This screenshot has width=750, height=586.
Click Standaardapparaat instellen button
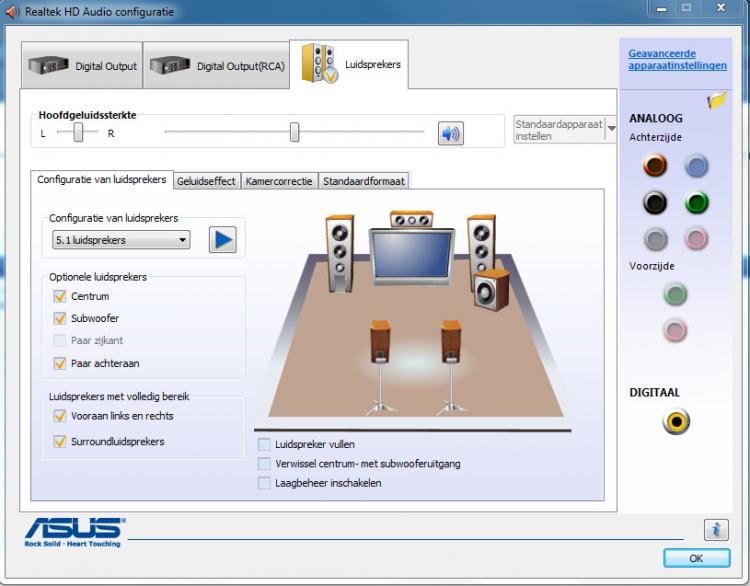(x=559, y=129)
